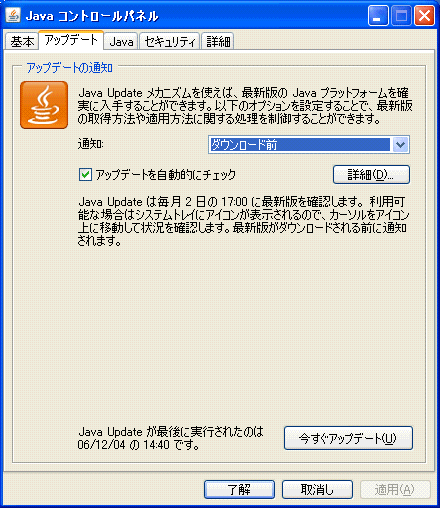440x508 pixels.
Task: Toggle アップデートを自動的にチェック checkbox
Action: [x=85, y=174]
